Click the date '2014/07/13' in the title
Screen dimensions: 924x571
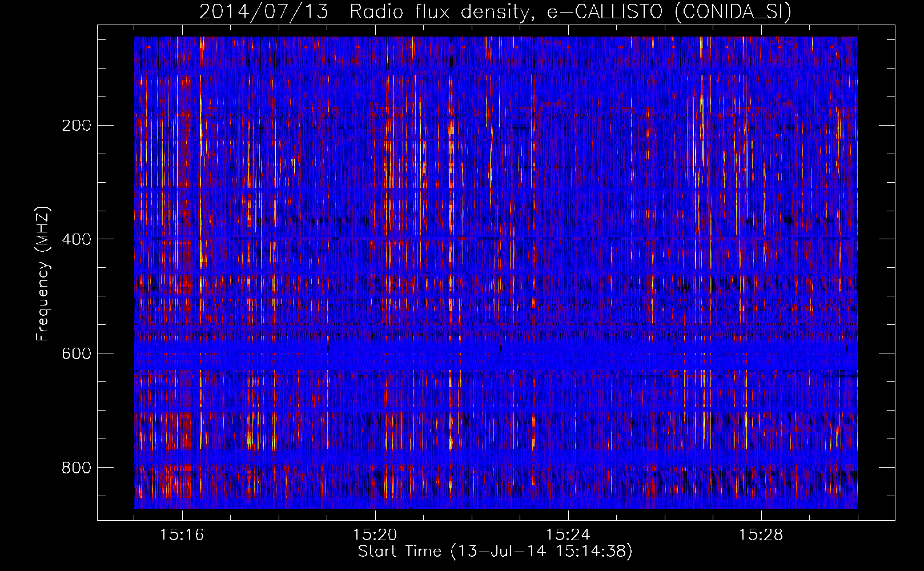264,12
